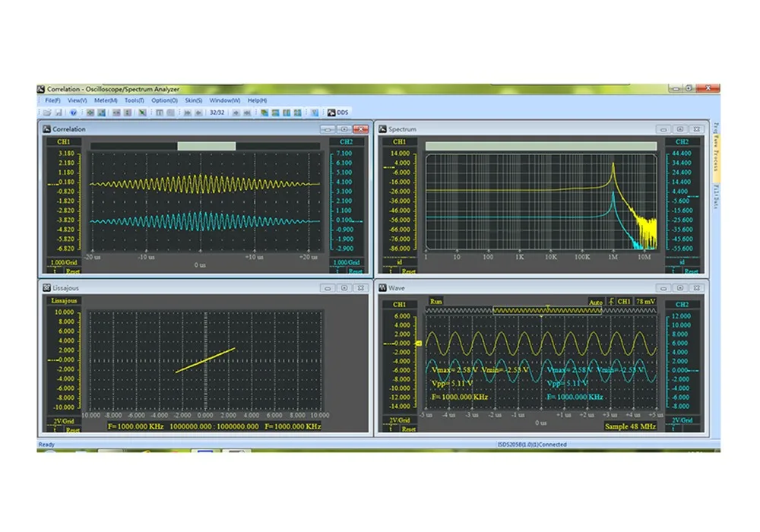Open the Window(W) menu
Viewport: 760px width, 532px height.
[x=224, y=100]
